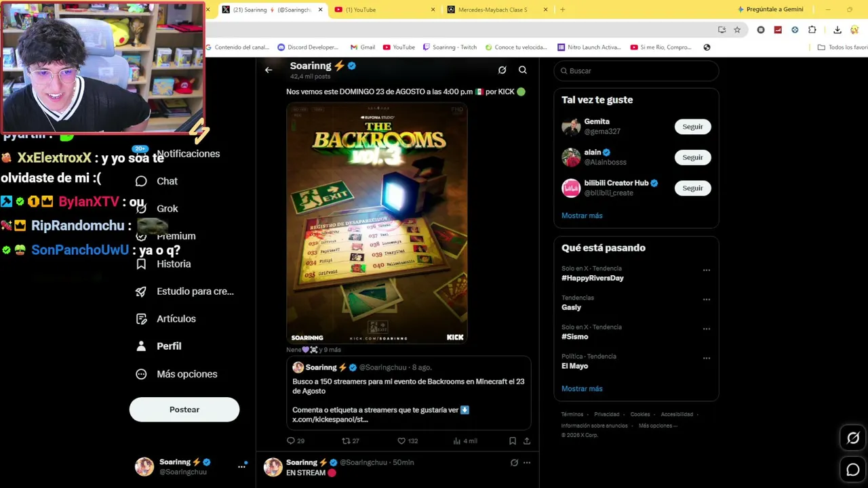Open the floating messages chat button
The image size is (868, 488).
853,469
